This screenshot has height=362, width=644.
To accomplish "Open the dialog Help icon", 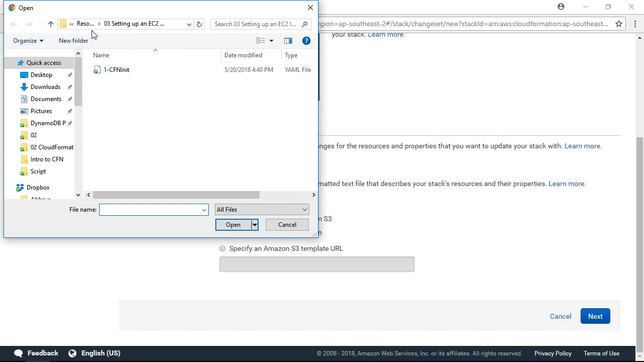I will point(306,41).
